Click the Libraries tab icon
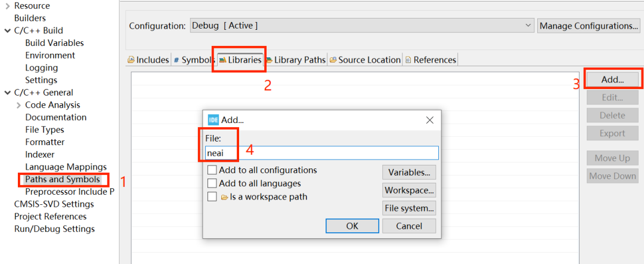 pos(222,60)
